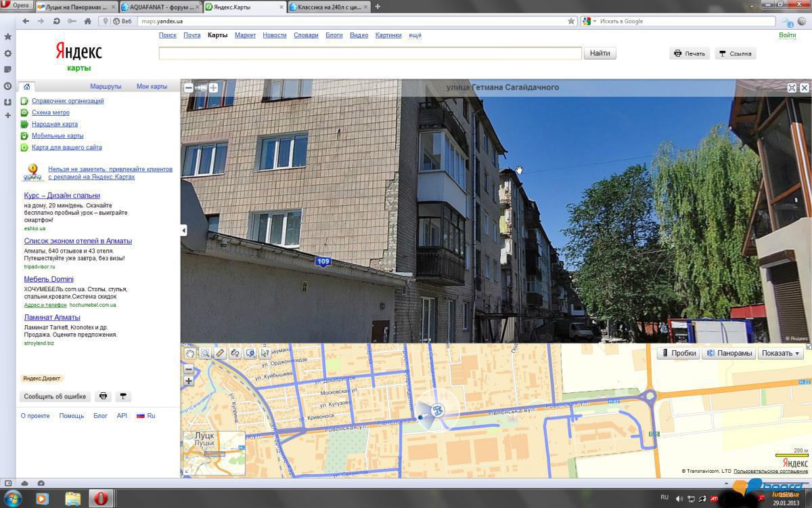Screen dimensions: 812x508
Task: Open the AQUAFANAT forum browser tab
Action: tap(161, 6)
